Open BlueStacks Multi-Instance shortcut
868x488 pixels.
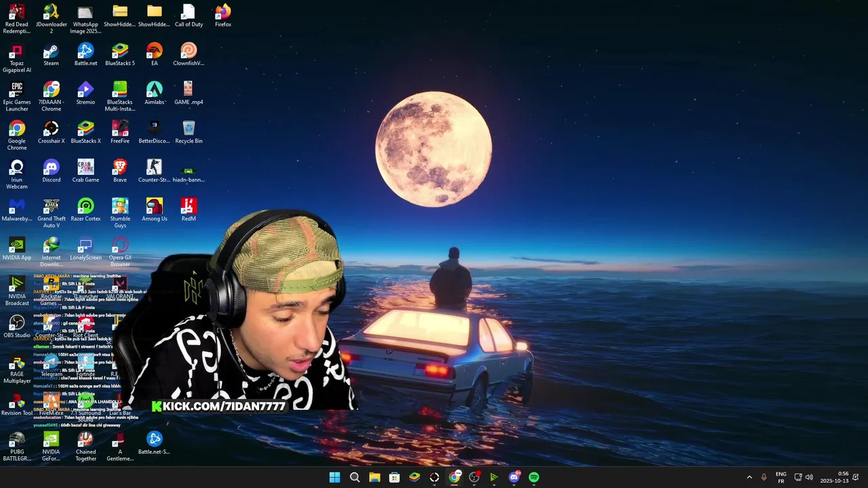[120, 97]
